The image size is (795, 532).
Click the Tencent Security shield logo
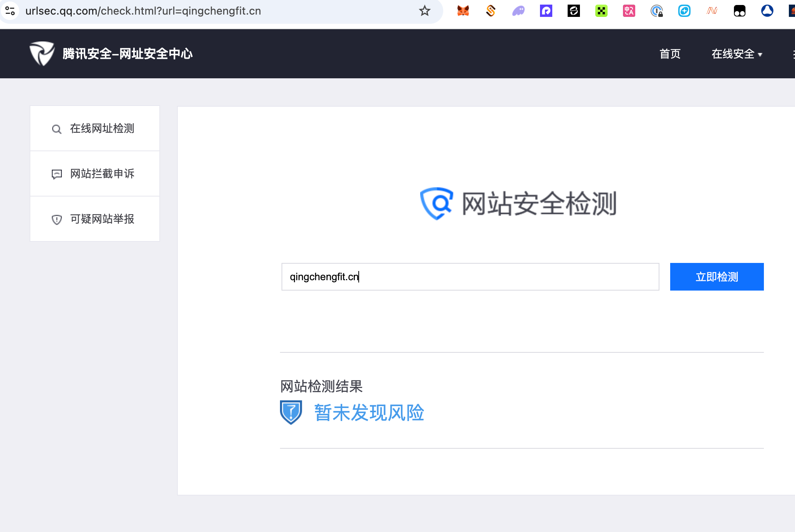pos(42,53)
